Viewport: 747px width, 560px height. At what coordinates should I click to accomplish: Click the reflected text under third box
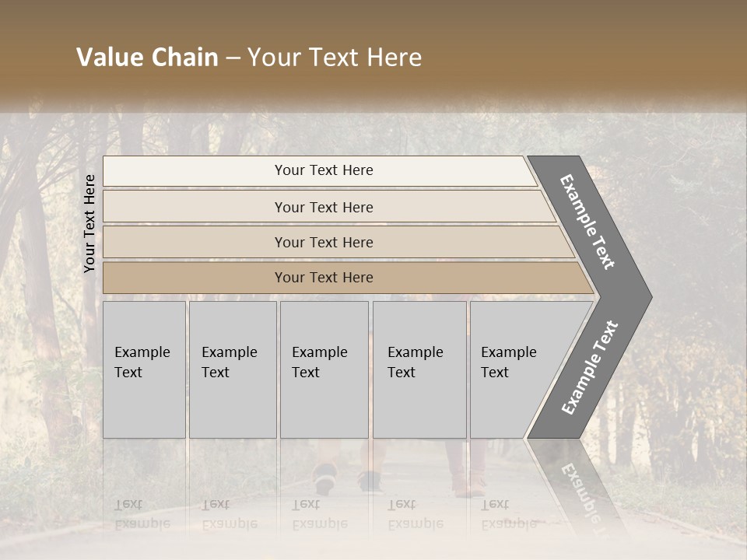319,514
